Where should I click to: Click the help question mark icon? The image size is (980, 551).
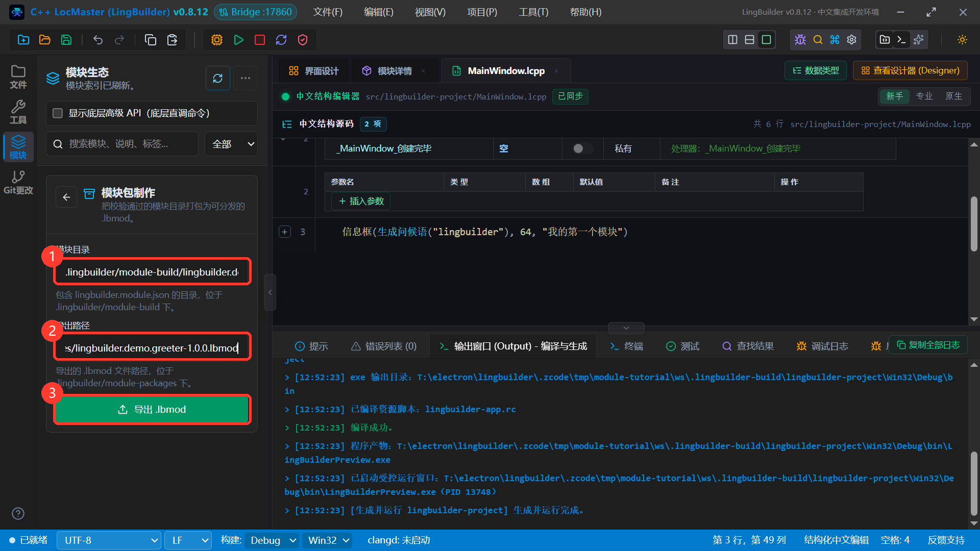(x=18, y=513)
